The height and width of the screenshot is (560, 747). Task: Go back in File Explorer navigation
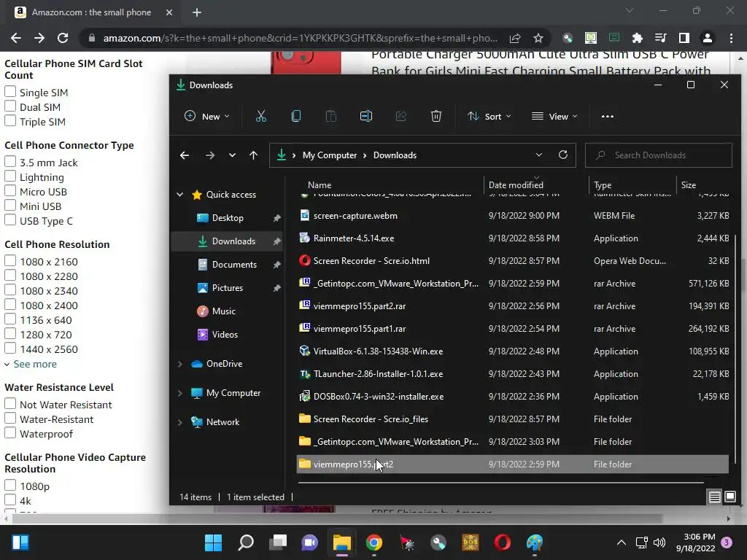[185, 155]
